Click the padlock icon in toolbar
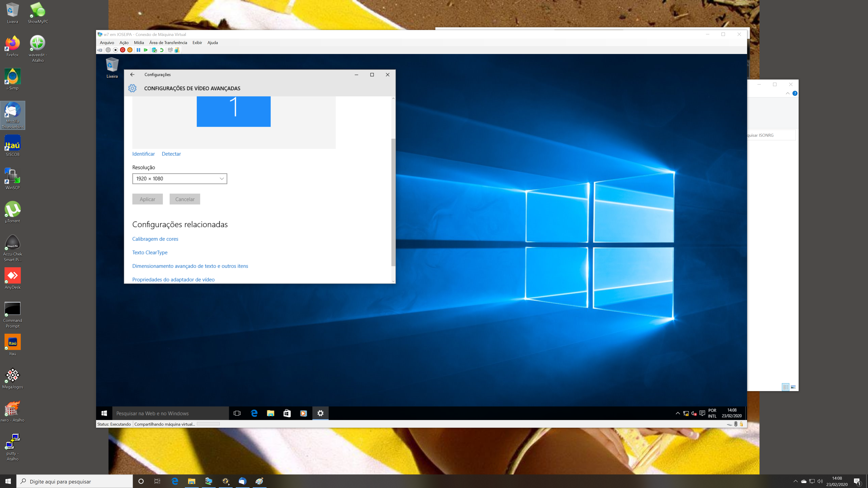Image resolution: width=868 pixels, height=488 pixels. coord(741,424)
